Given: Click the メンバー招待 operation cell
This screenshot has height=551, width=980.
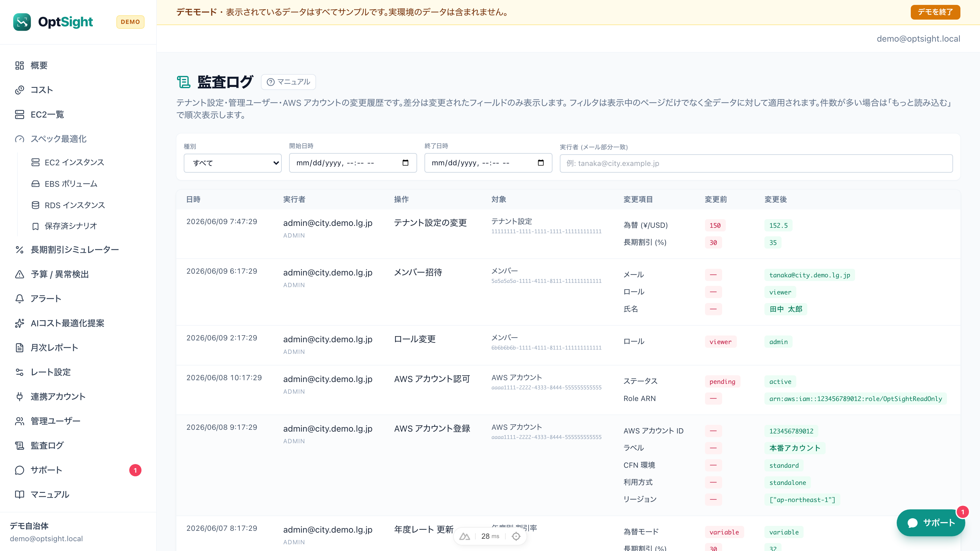Looking at the screenshot, I should pos(418,272).
